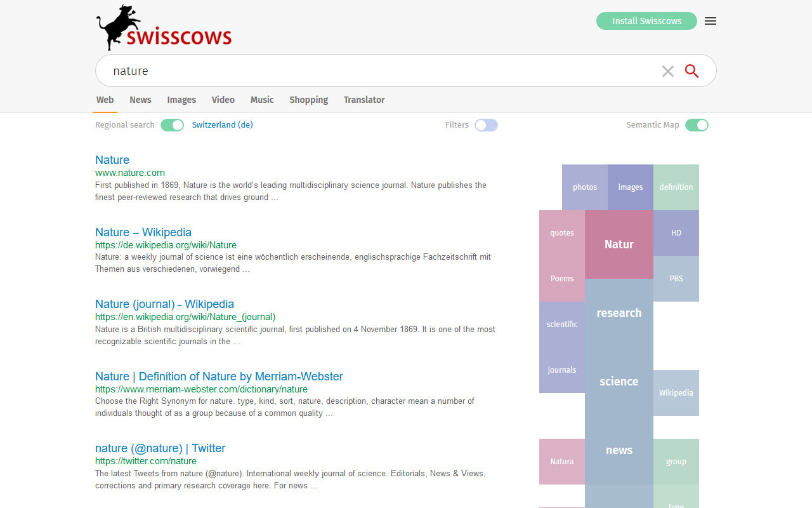Open the Video tab
Image resolution: width=812 pixels, height=508 pixels.
(x=223, y=100)
